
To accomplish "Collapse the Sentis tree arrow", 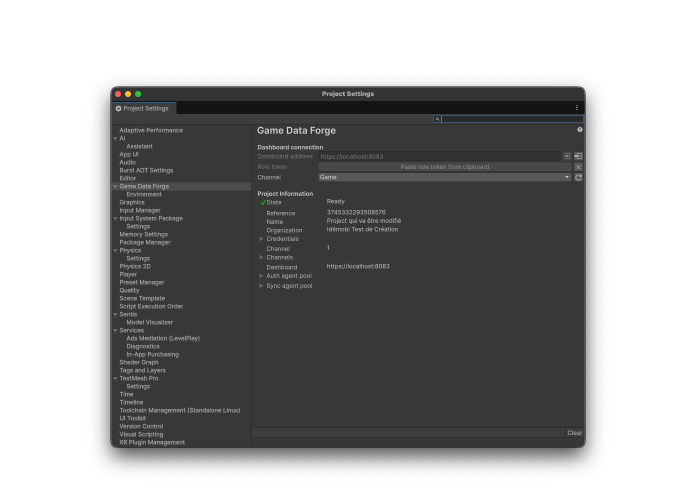I will 115,315.
